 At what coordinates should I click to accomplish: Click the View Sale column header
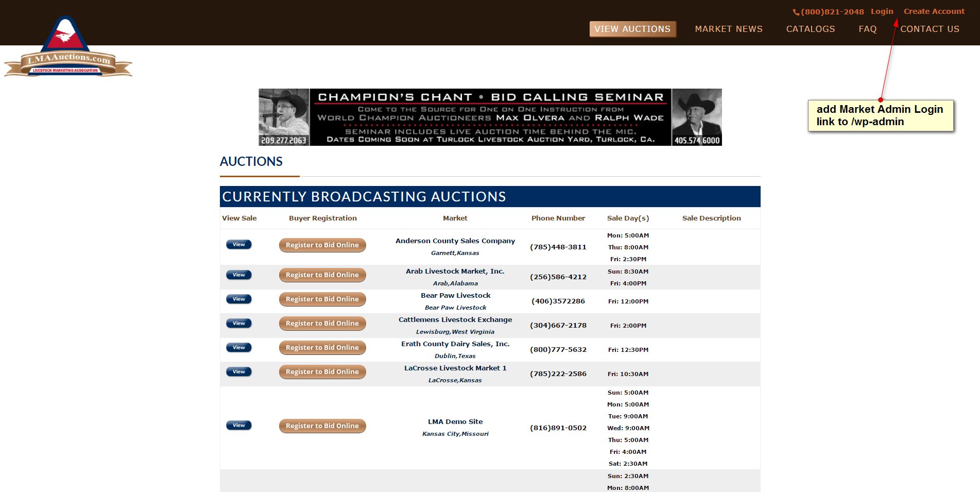(239, 218)
